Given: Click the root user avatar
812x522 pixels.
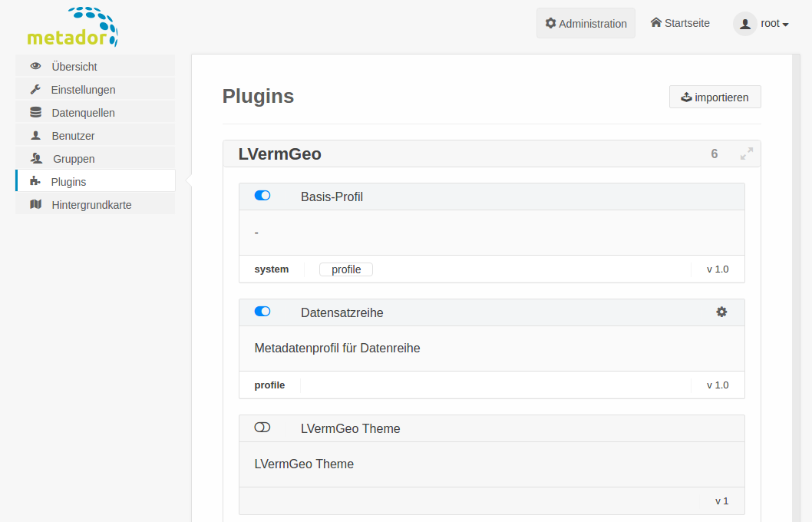Looking at the screenshot, I should pyautogui.click(x=745, y=24).
